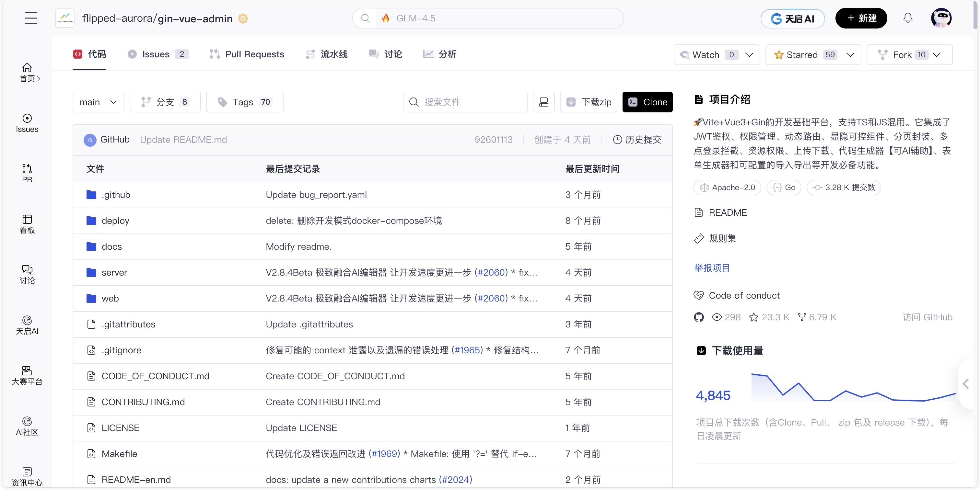
Task: Open README-en.md file
Action: [x=136, y=479]
